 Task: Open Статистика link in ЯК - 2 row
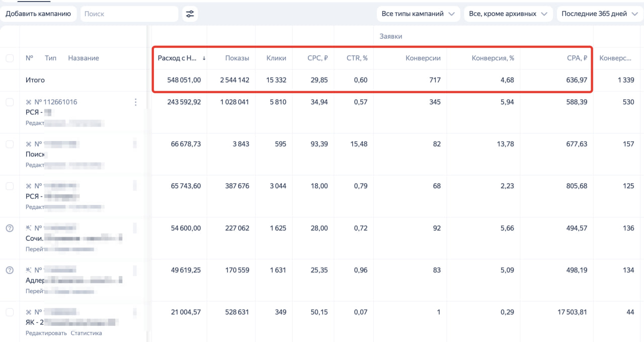point(86,333)
